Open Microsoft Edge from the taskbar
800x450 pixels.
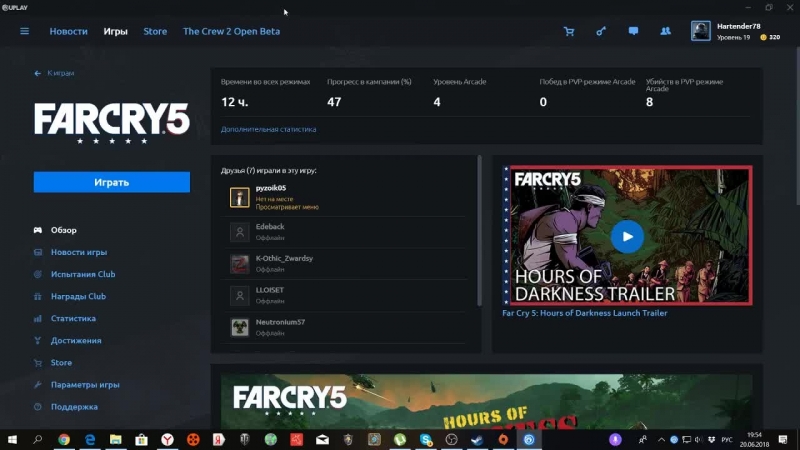[90, 439]
